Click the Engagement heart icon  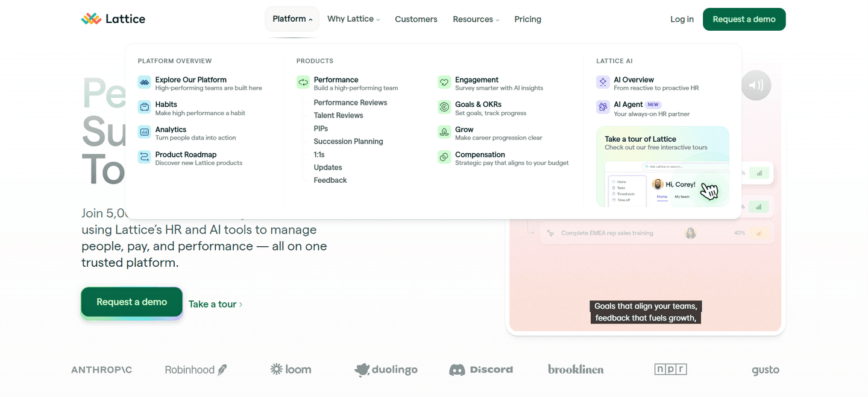(x=444, y=82)
